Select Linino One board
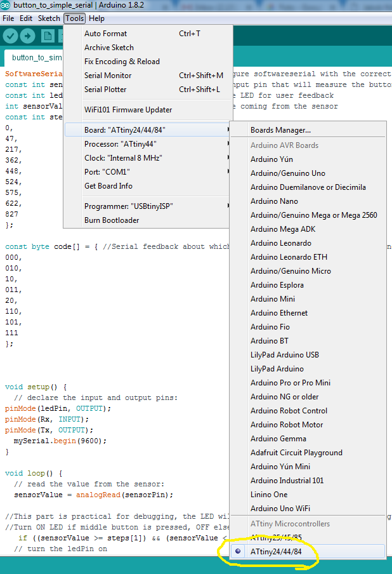Viewport: 392px width, 574px height. click(x=307, y=494)
